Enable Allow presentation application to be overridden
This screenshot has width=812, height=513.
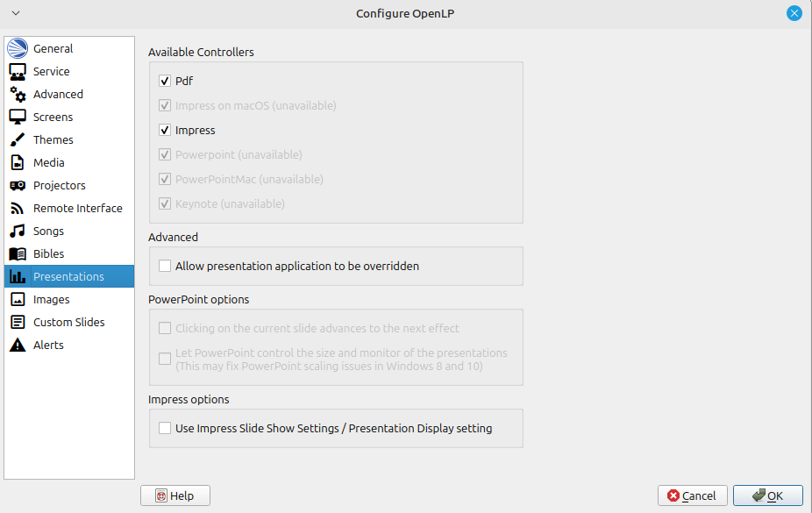pyautogui.click(x=165, y=266)
